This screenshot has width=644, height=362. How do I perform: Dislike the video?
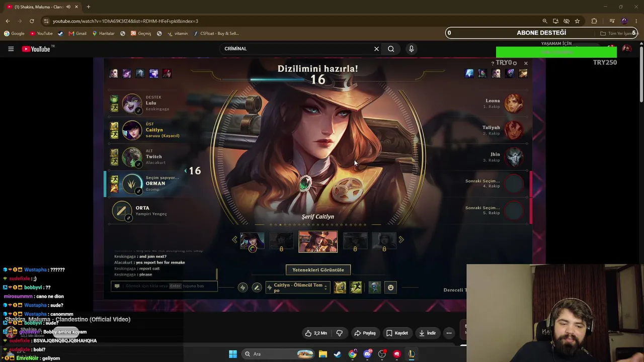(x=339, y=333)
